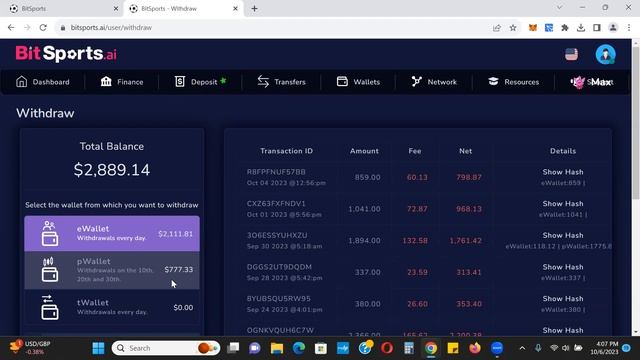Open the USD/GBP taskbar widget

point(29,348)
